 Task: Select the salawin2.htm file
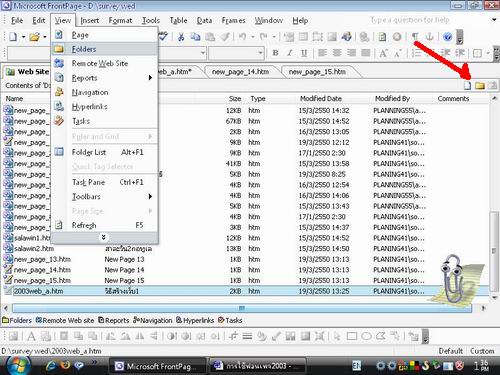(x=34, y=249)
